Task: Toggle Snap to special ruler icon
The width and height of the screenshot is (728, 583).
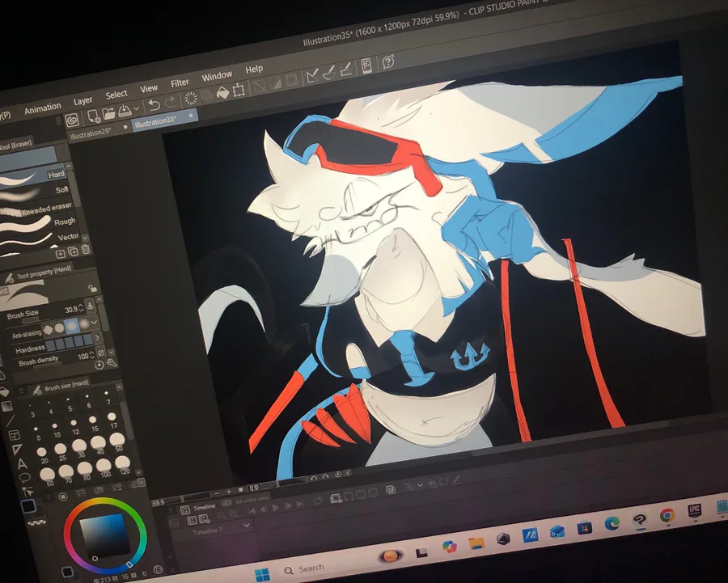Action: (x=328, y=73)
